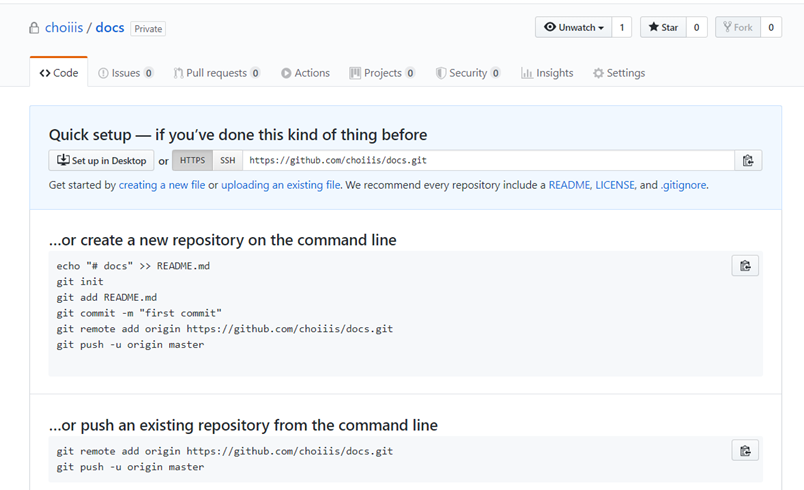Open the Pull requests tab

coord(217,73)
